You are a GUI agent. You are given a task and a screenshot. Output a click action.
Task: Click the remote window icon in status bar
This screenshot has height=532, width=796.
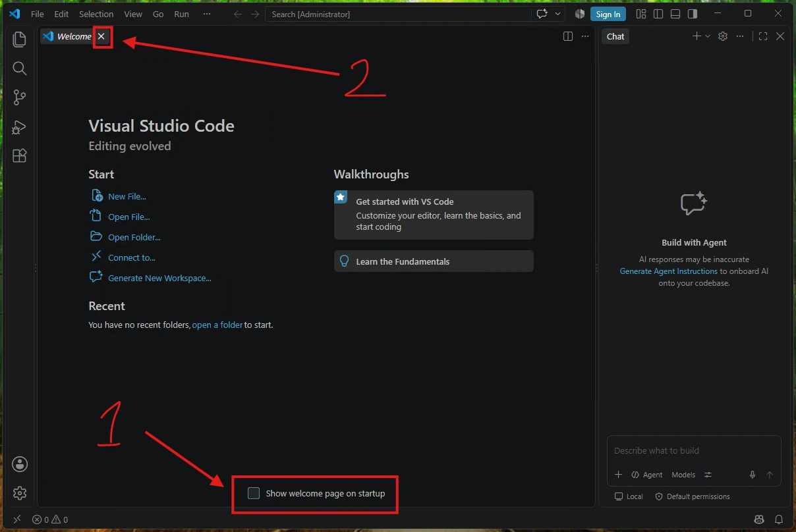[17, 519]
